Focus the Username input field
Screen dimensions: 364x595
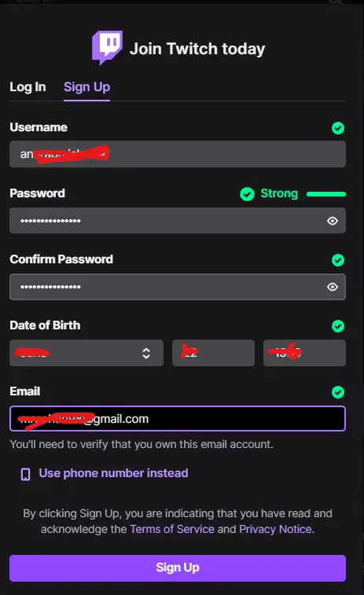coord(178,154)
